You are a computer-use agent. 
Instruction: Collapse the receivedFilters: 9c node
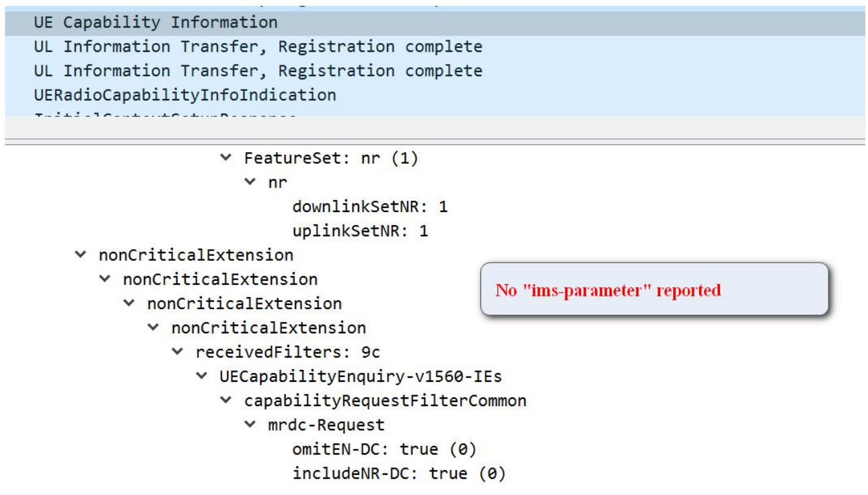point(178,352)
